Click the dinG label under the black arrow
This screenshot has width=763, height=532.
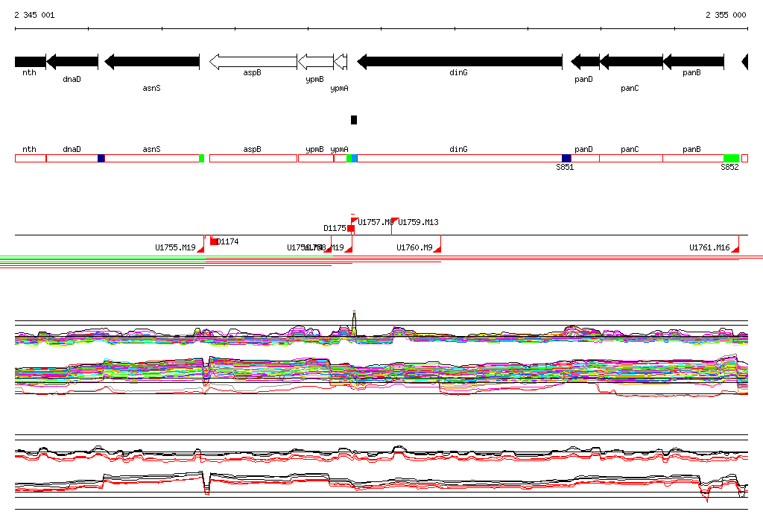[458, 72]
